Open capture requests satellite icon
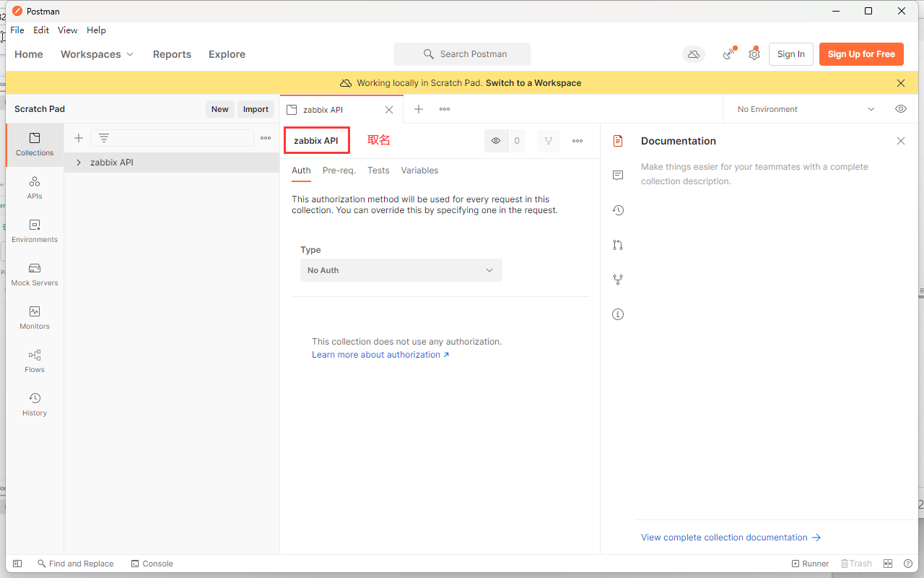The image size is (924, 578). [x=730, y=54]
